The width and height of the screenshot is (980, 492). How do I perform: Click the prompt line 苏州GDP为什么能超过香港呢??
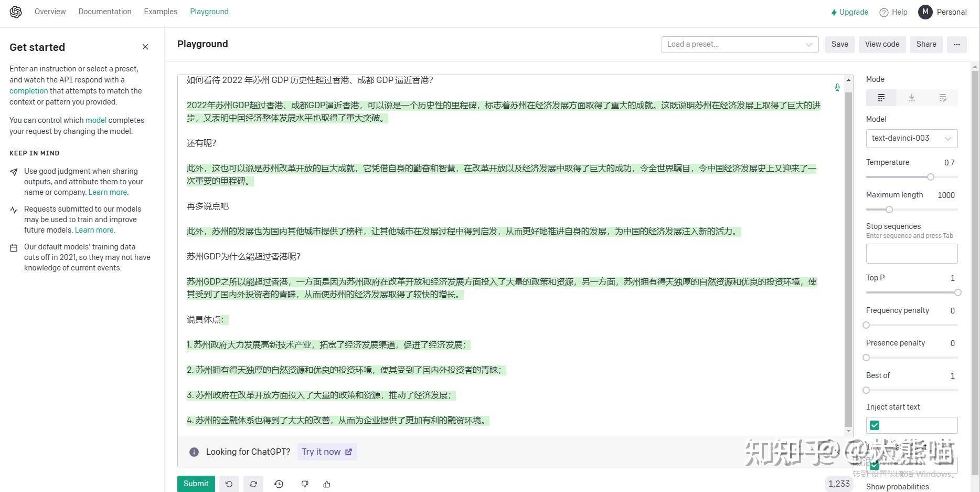pos(243,257)
